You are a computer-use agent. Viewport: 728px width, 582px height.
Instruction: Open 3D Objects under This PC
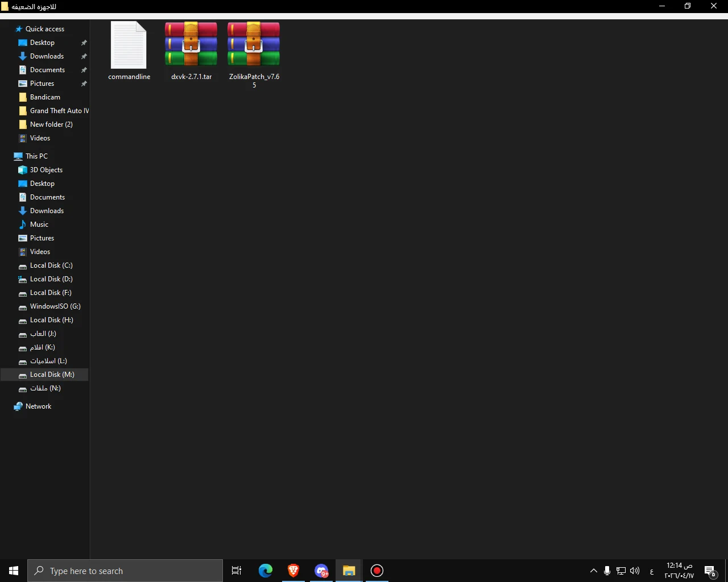(46, 170)
